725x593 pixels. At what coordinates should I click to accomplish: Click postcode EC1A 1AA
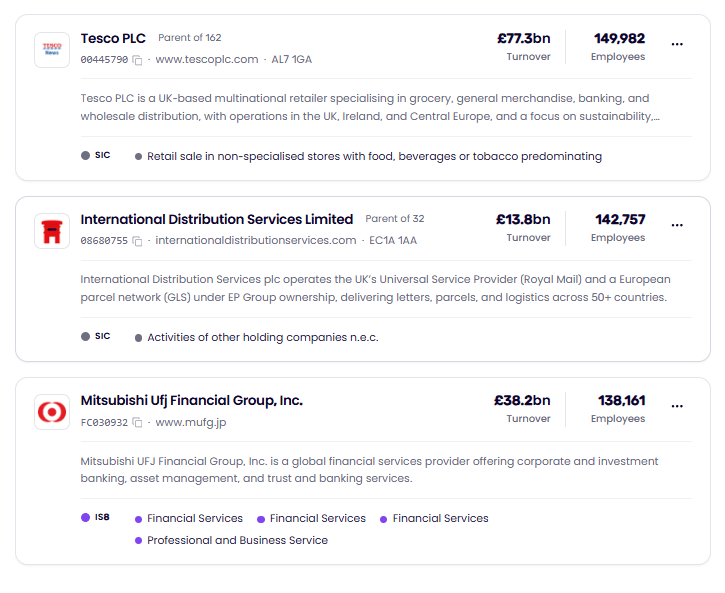393,241
